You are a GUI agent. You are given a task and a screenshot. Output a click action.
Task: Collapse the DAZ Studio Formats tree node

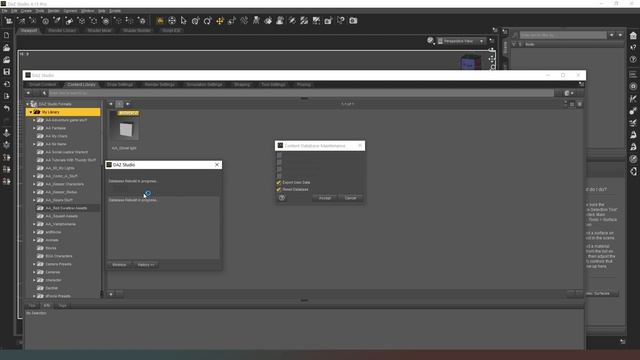coord(27,104)
